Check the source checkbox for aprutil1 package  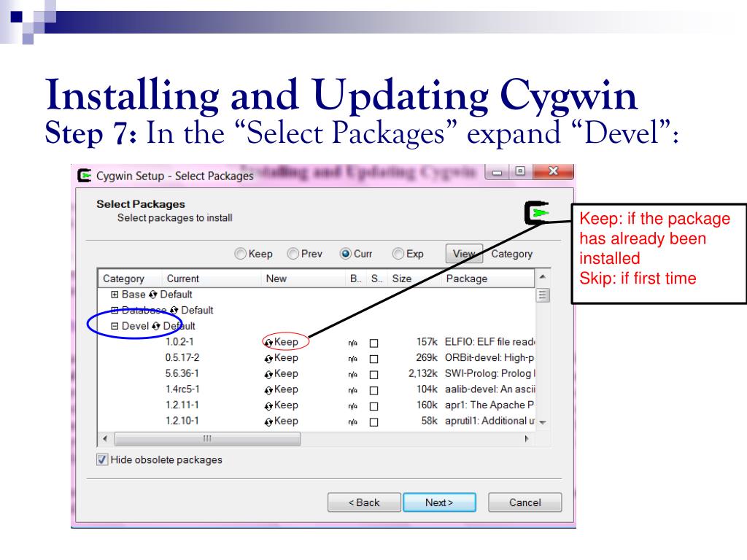click(374, 421)
